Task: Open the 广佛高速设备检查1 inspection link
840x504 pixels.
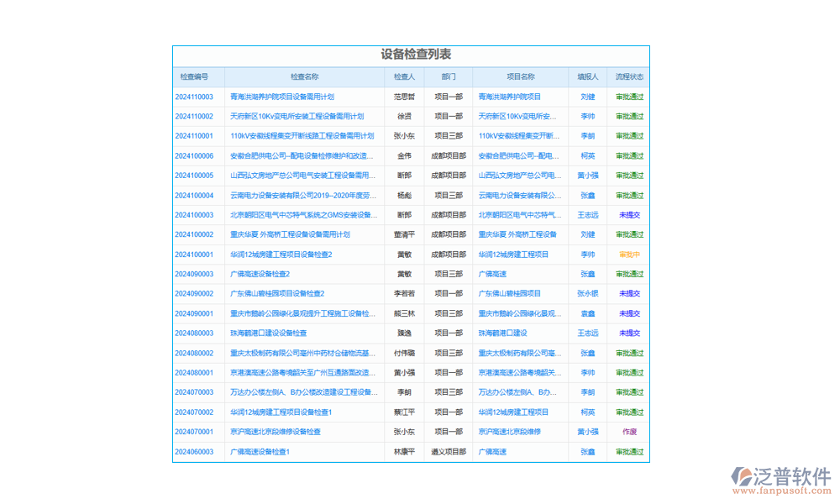Action: point(260,452)
